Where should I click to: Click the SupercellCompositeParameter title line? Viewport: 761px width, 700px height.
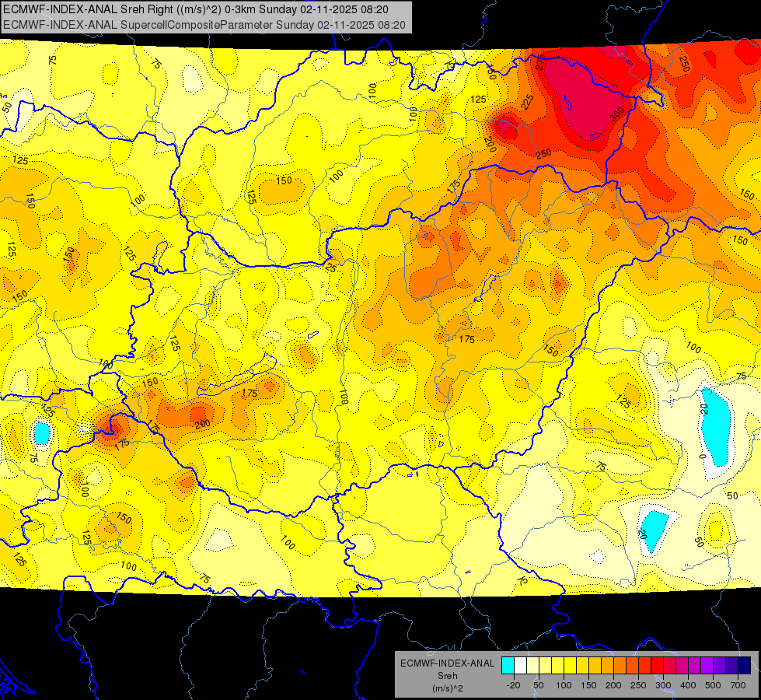[204, 24]
